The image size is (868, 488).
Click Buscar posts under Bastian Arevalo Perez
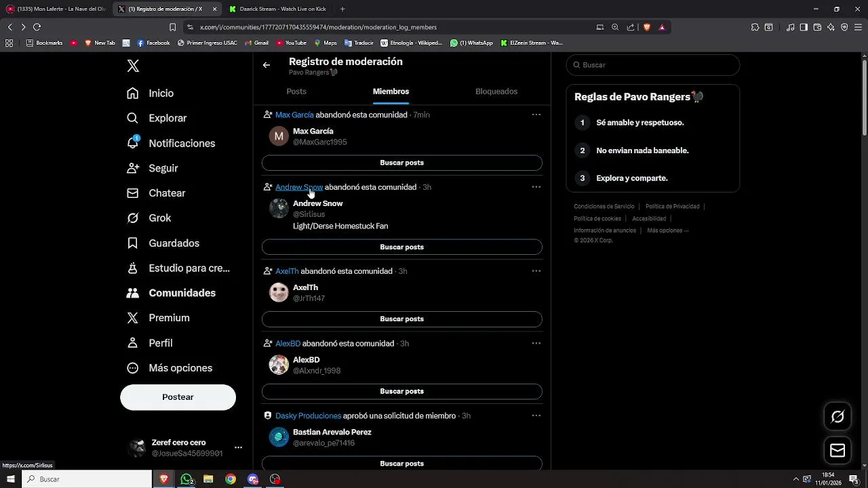tap(402, 464)
